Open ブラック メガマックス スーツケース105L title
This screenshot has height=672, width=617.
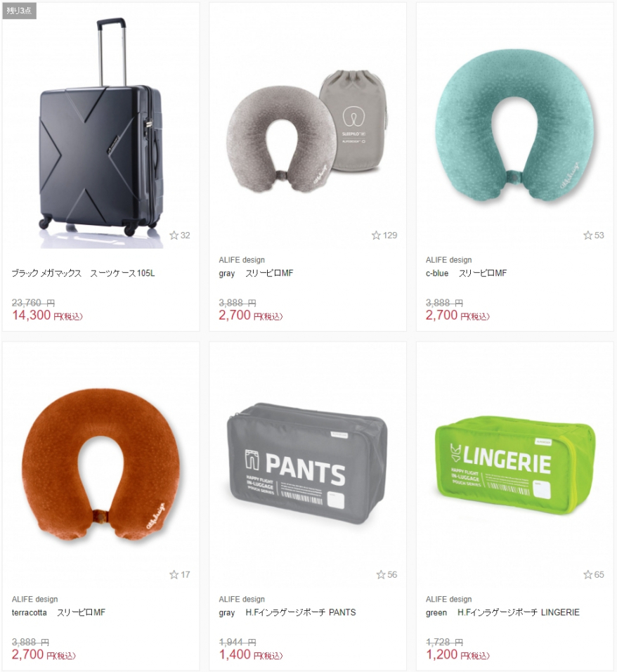tap(83, 273)
